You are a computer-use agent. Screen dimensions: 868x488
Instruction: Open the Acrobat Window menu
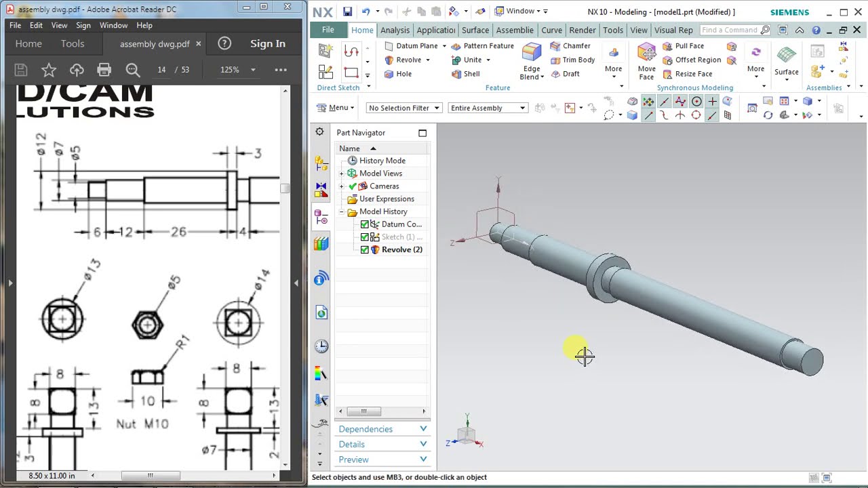point(113,25)
